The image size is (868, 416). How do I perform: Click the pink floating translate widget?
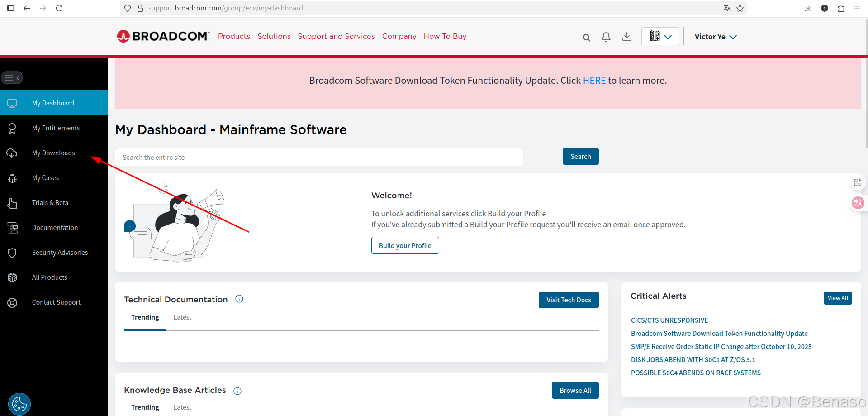coord(858,203)
